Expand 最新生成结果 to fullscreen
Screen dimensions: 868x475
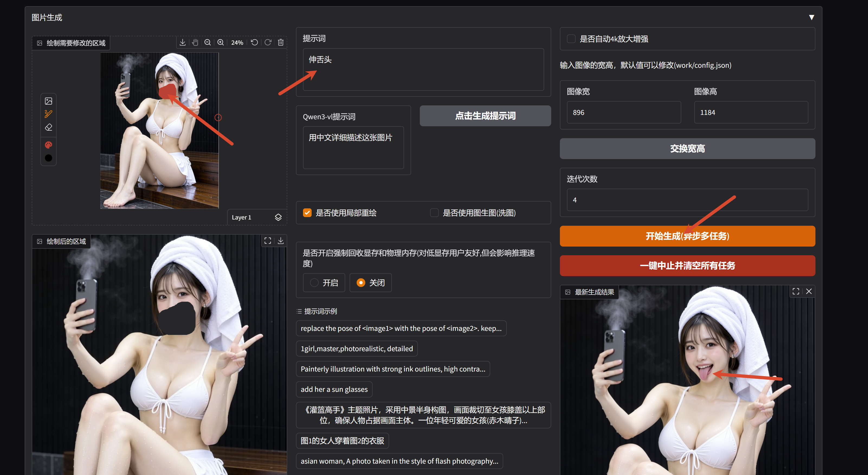(x=796, y=291)
